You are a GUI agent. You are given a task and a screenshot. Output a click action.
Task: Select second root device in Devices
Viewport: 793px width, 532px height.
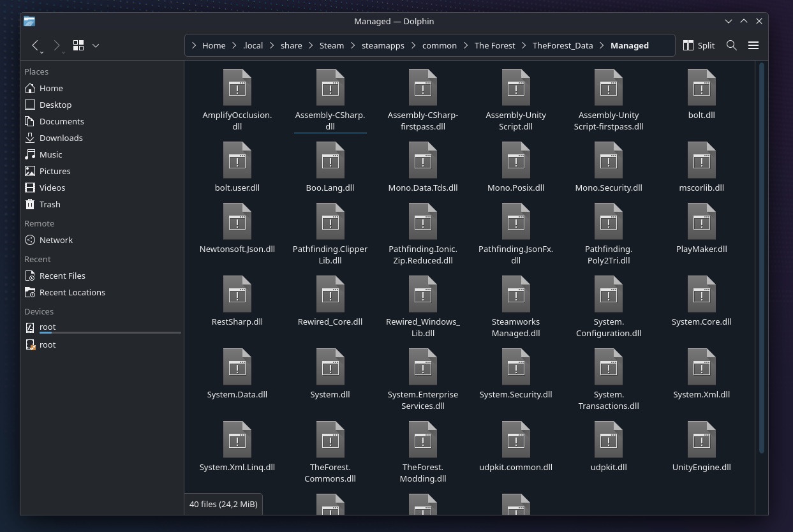102,344
